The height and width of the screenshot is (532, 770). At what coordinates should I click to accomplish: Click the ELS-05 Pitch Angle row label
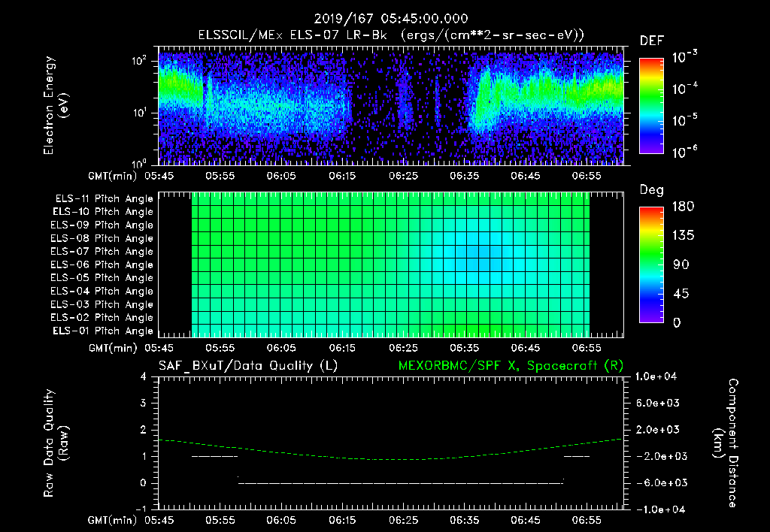coord(102,278)
